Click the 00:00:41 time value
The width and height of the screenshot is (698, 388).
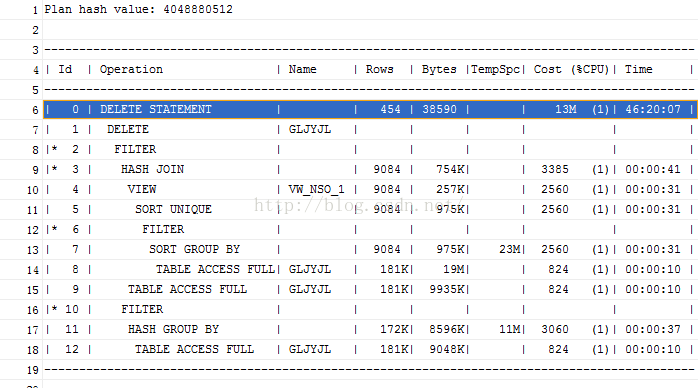click(653, 170)
